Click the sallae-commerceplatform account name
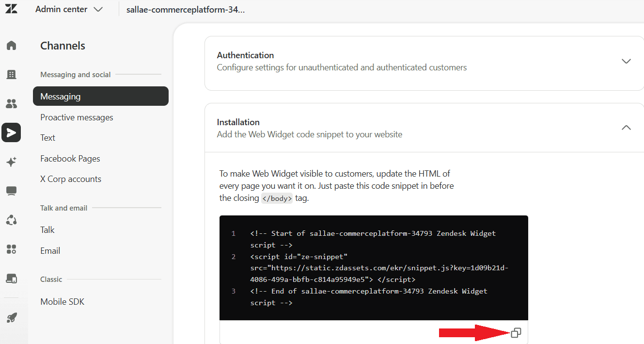Screen dimensions: 644x344 tap(186, 10)
